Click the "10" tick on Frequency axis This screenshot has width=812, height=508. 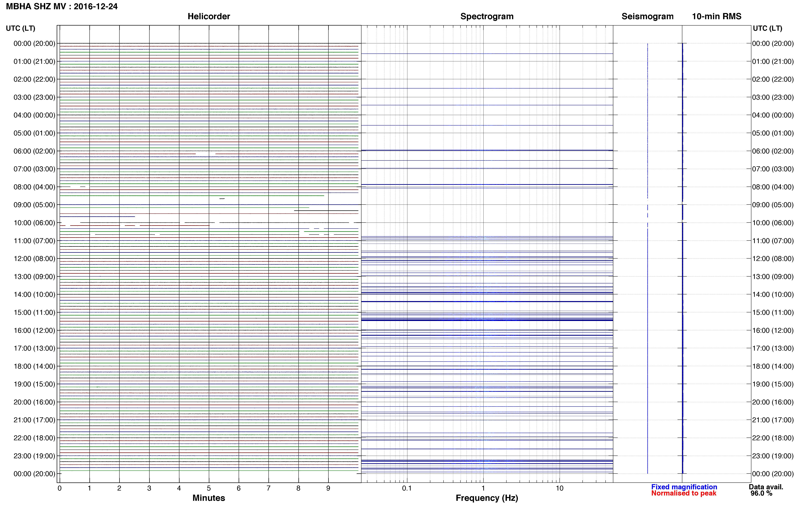(559, 488)
